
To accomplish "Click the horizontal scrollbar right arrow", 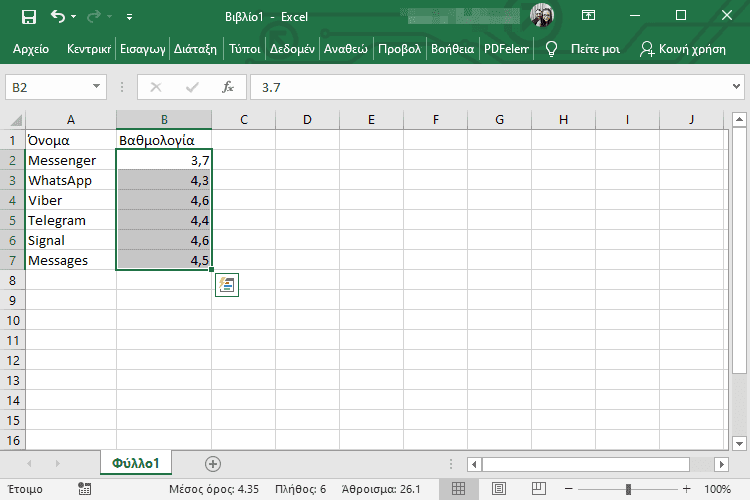I will (721, 464).
